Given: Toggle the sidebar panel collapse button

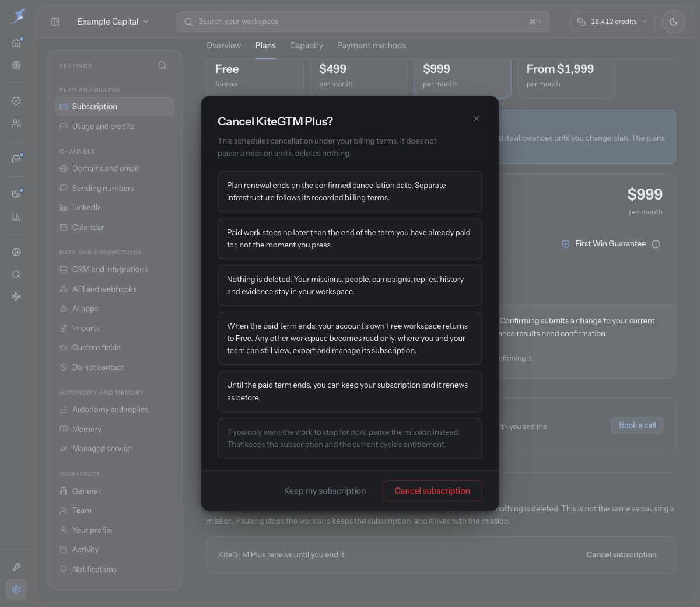Looking at the screenshot, I should 55,22.
